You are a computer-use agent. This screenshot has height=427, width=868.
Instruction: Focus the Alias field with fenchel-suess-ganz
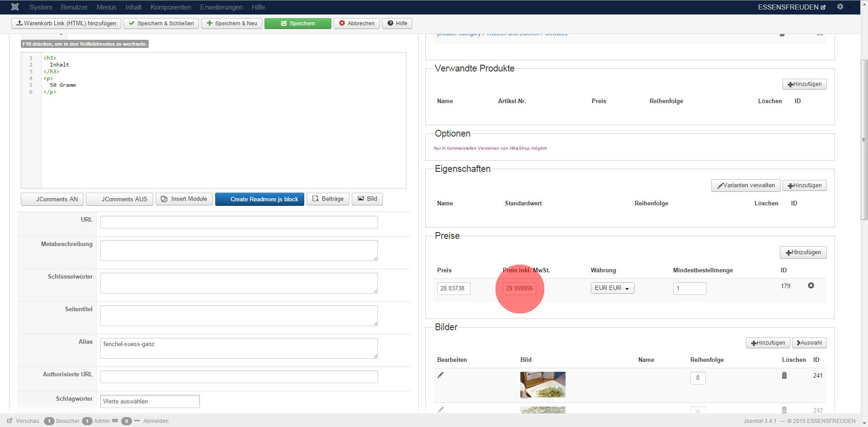pos(239,348)
